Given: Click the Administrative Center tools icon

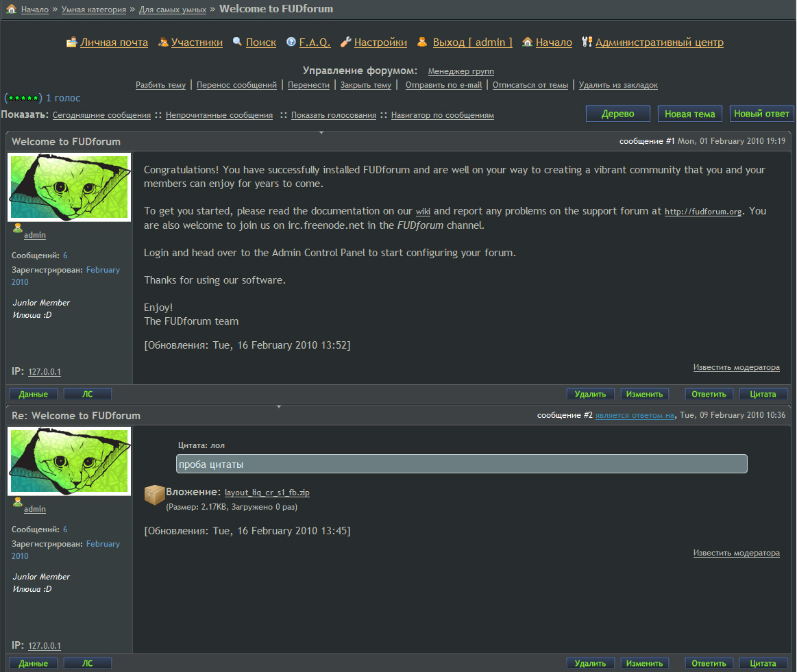Looking at the screenshot, I should tap(587, 42).
